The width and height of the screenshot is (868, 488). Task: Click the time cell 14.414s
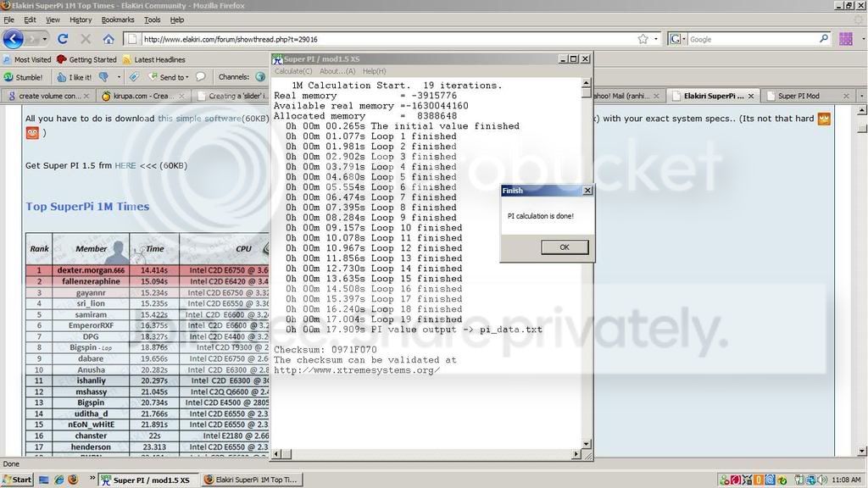click(154, 270)
